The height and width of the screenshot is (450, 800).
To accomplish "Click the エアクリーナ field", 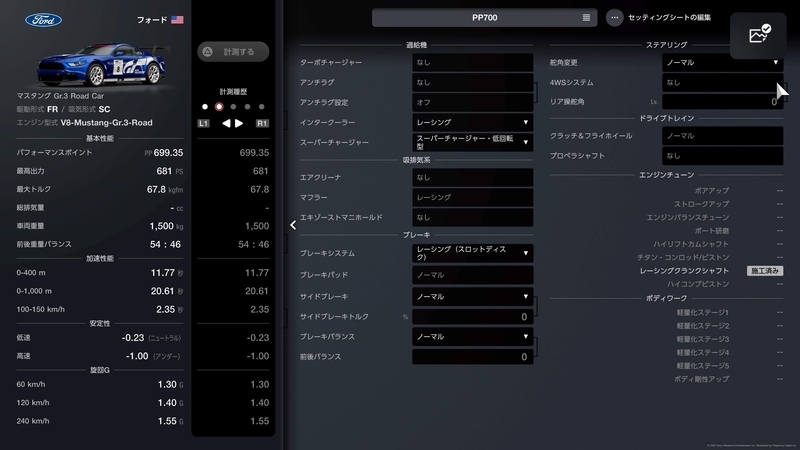I will [x=472, y=177].
